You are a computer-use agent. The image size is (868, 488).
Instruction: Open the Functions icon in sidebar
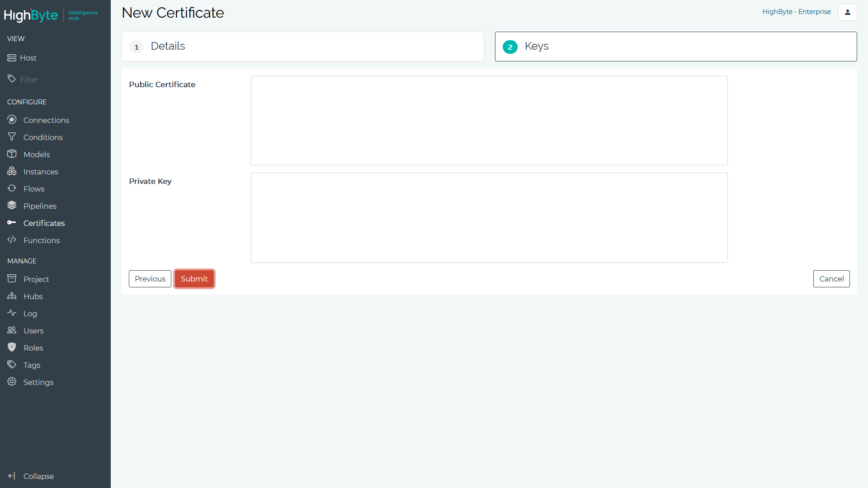12,240
